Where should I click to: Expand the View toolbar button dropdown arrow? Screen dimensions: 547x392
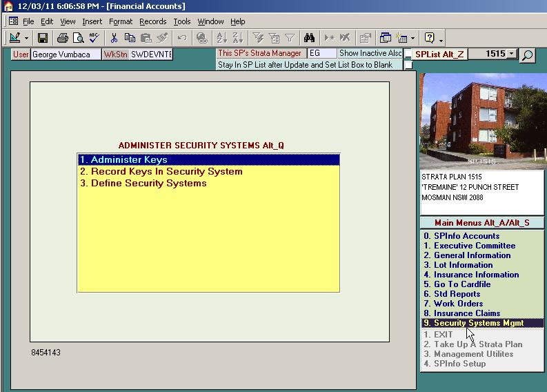pos(27,39)
